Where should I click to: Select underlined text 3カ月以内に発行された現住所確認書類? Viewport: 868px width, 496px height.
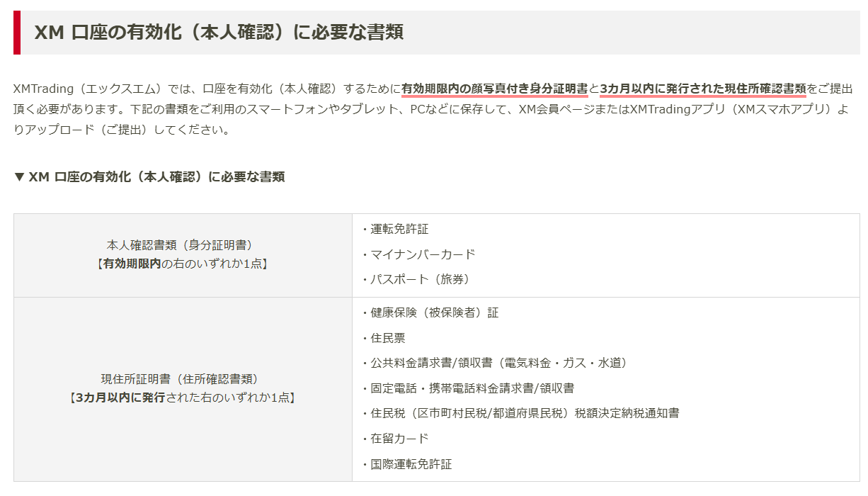[x=702, y=89]
